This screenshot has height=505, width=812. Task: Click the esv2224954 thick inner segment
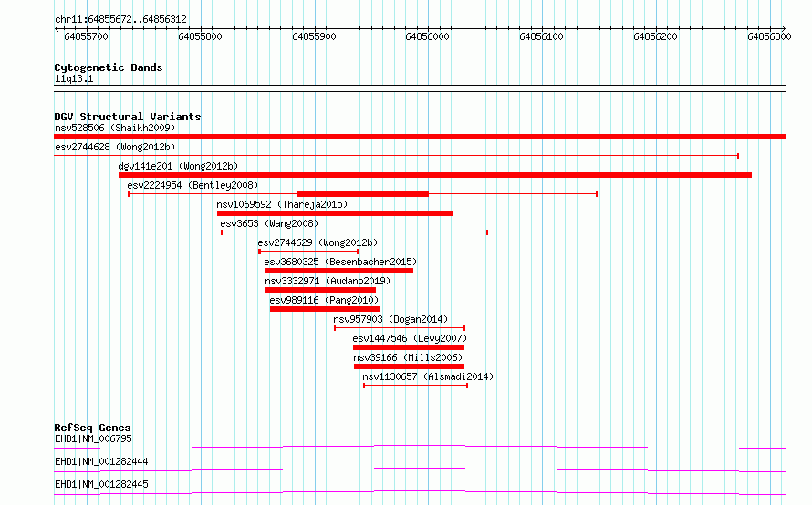point(363,194)
